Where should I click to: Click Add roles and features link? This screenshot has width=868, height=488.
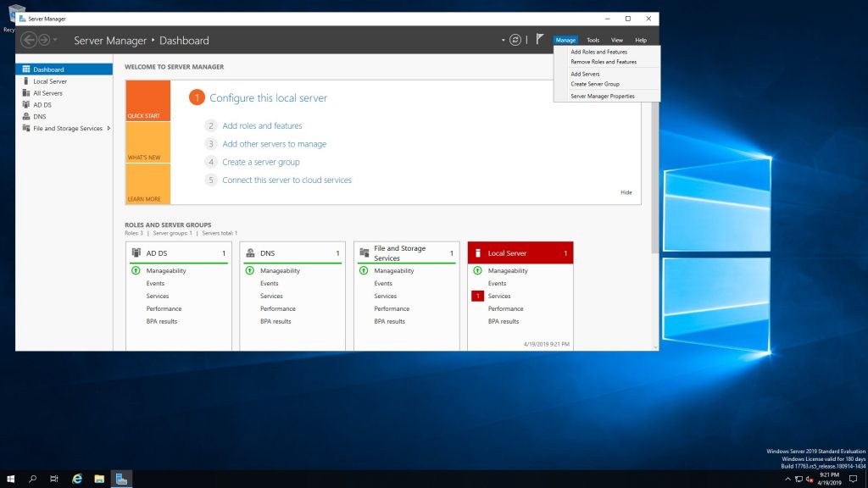click(x=262, y=125)
